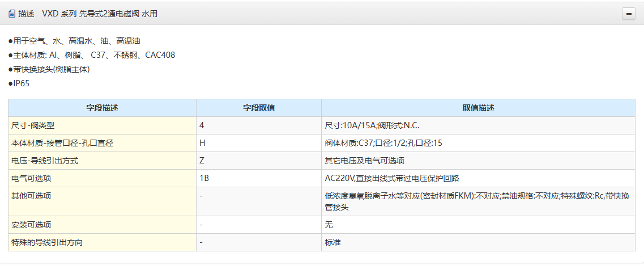
Task: Select the 1B field value cell
Action: point(204,178)
